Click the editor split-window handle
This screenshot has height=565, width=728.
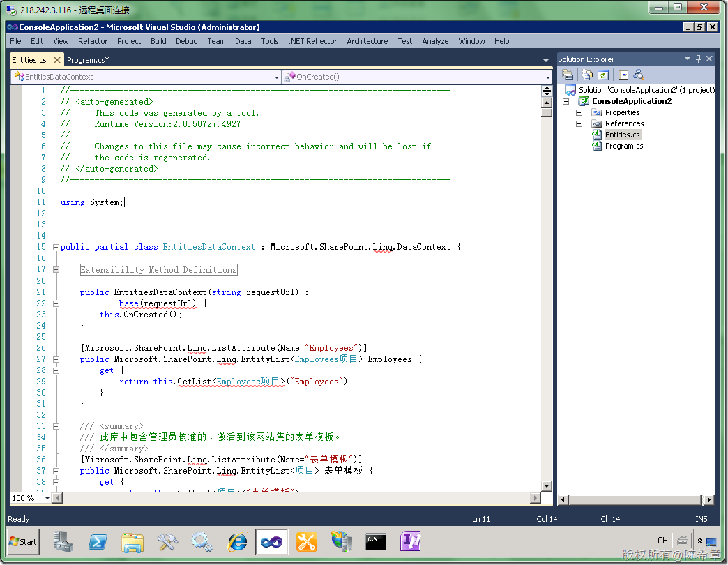547,91
